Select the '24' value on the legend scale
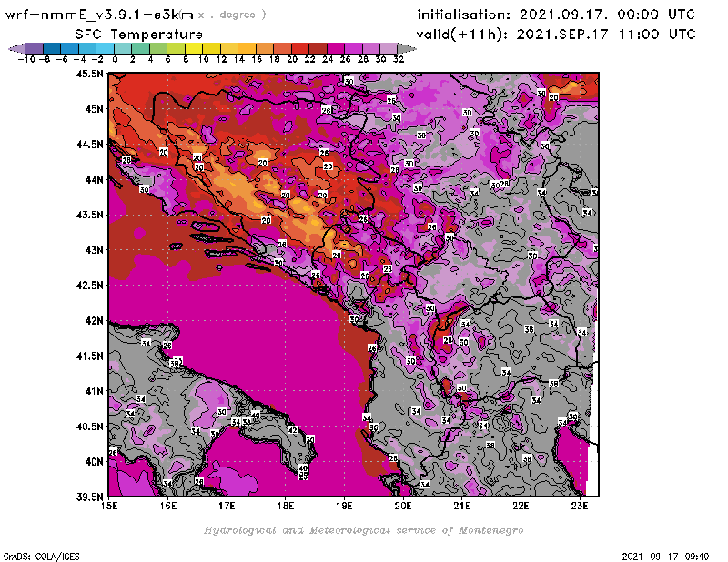728x562 pixels. coord(328,59)
